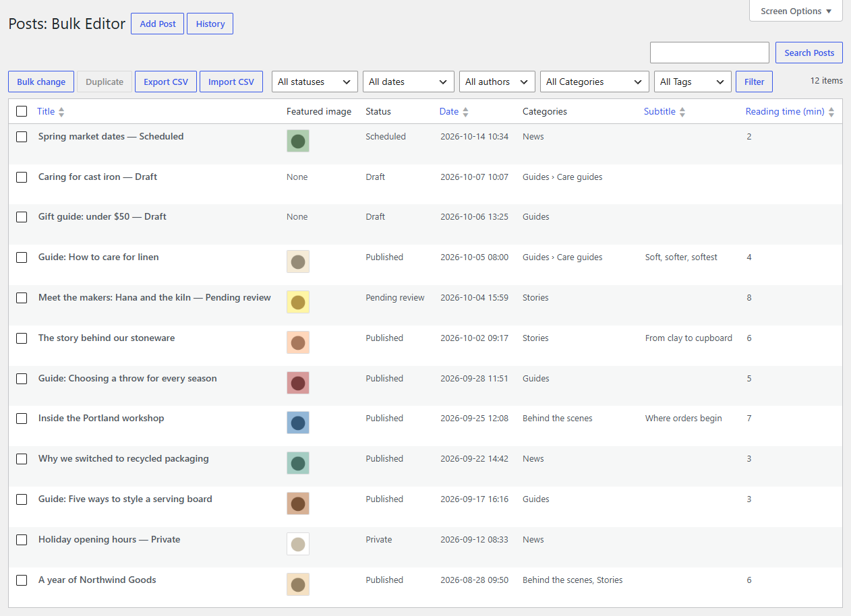
Task: Click reading time 8 for Meet the makers
Action: (749, 297)
